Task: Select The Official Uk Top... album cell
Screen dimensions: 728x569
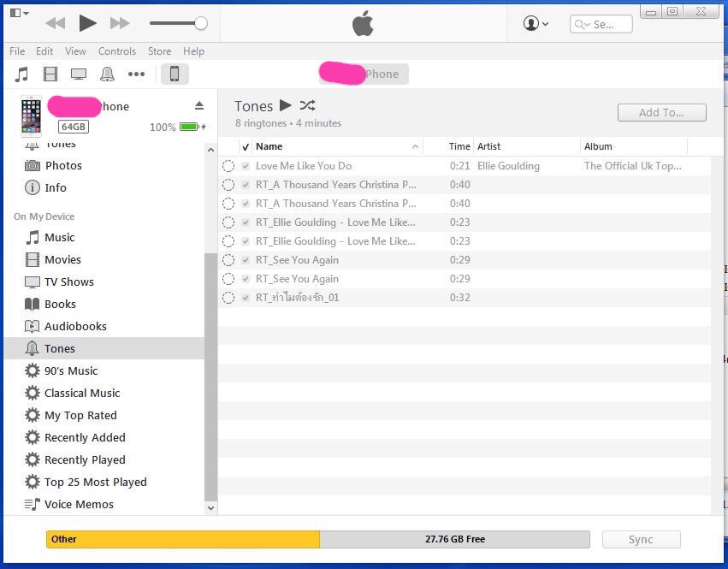Action: tap(633, 166)
